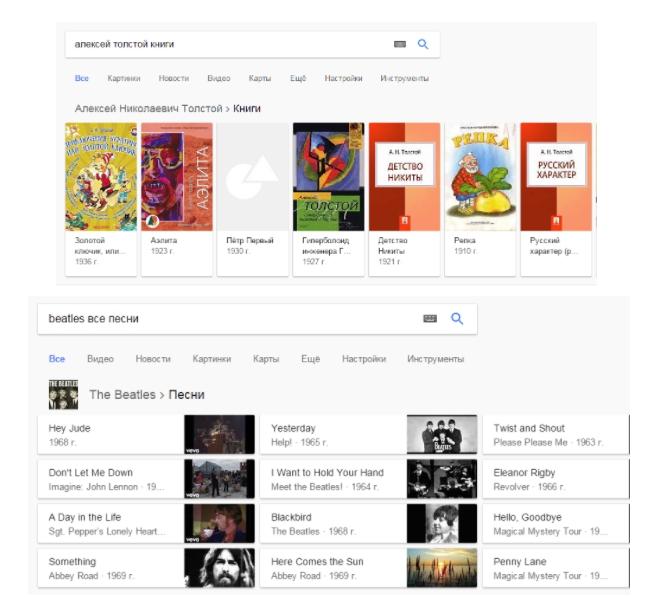This screenshot has width=664, height=597.
Task: Open the Yesterday song thumbnail
Action: (x=441, y=435)
